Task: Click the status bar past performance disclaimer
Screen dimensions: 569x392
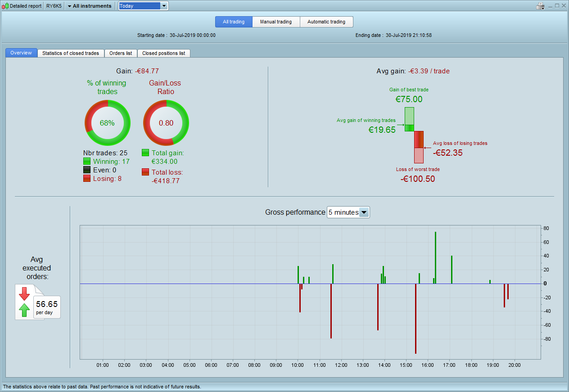Action: (102, 387)
